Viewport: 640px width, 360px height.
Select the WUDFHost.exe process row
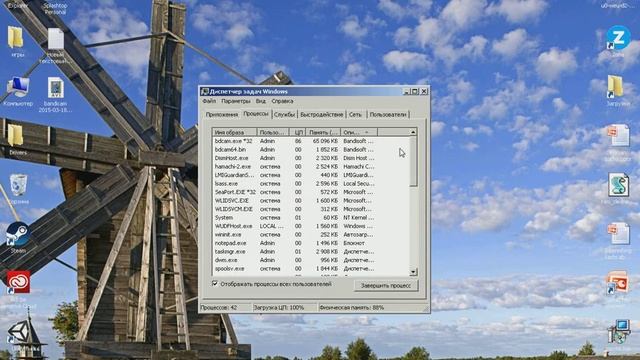(311, 226)
